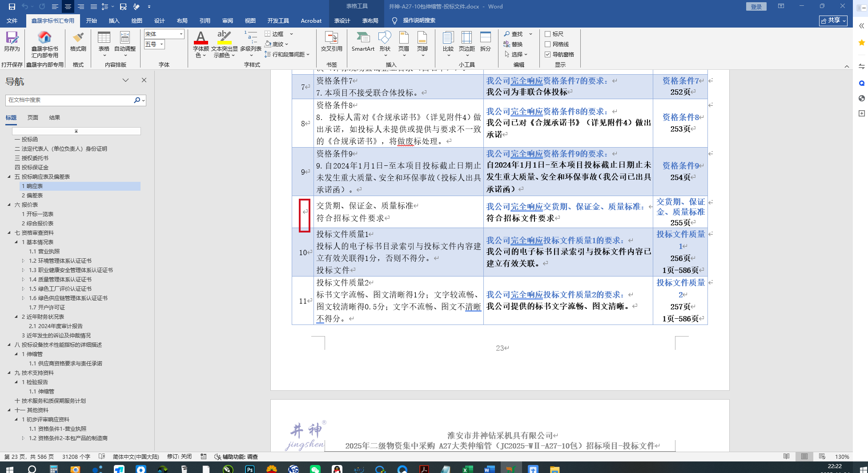Toggle the 网格线 gridlines checkbox
868x473 pixels.
click(x=548, y=44)
